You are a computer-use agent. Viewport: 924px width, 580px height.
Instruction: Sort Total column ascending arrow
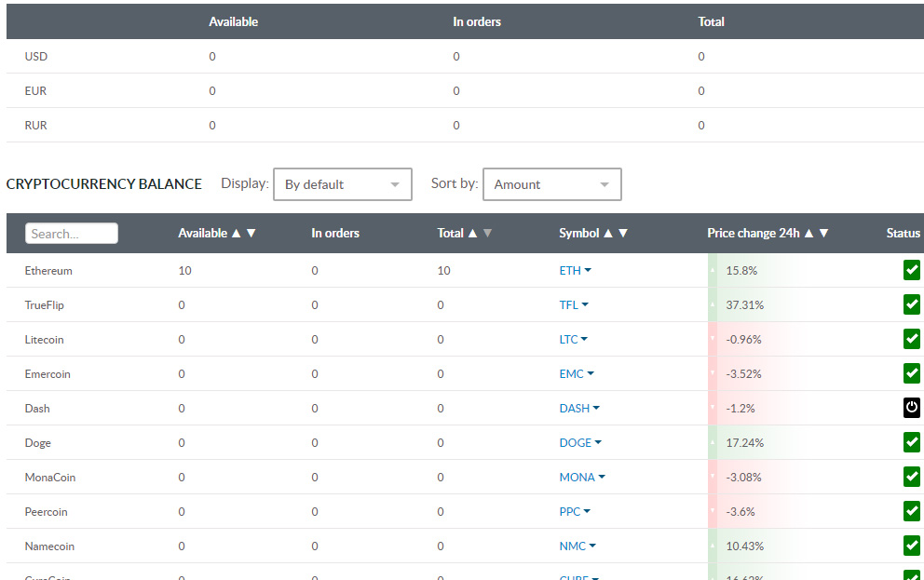pyautogui.click(x=472, y=234)
